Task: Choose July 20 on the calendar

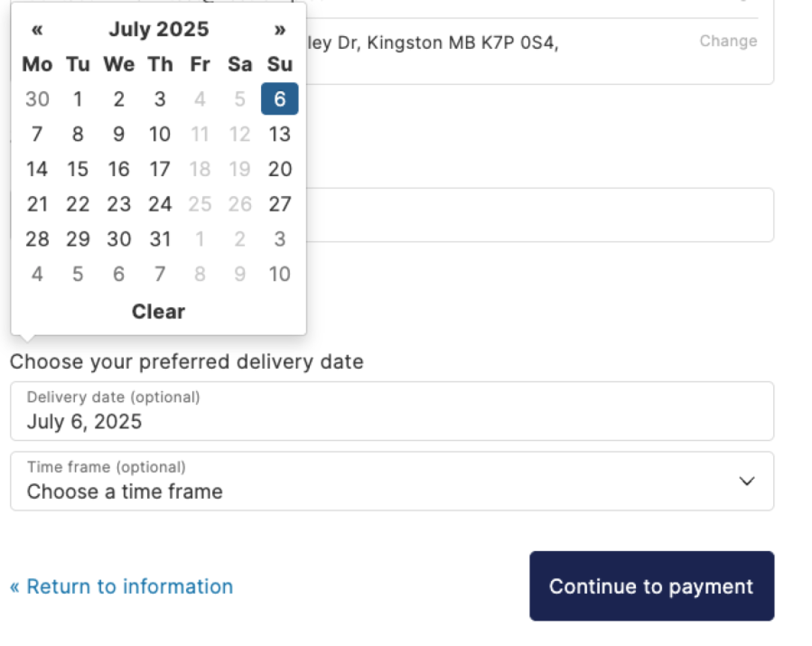Action: point(280,169)
